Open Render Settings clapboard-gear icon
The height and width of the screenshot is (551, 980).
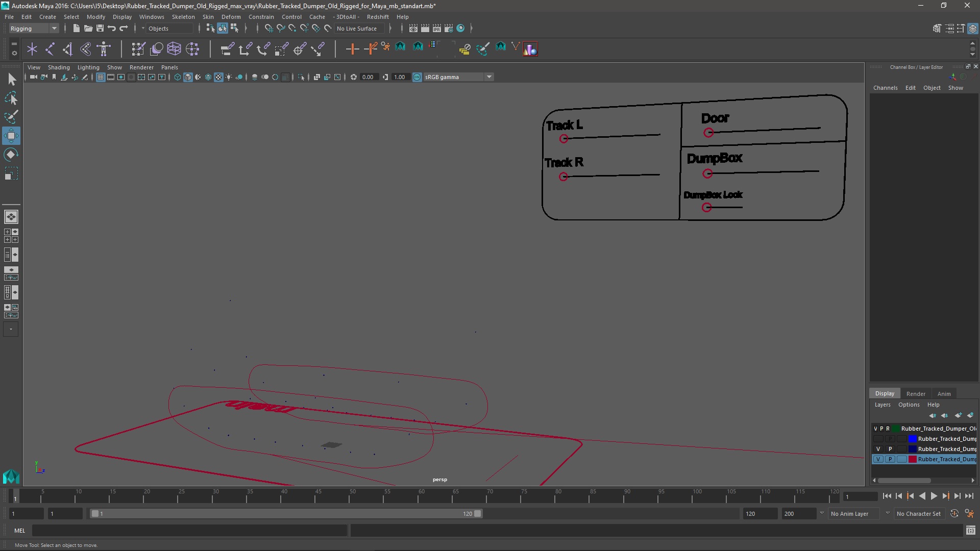click(x=449, y=29)
